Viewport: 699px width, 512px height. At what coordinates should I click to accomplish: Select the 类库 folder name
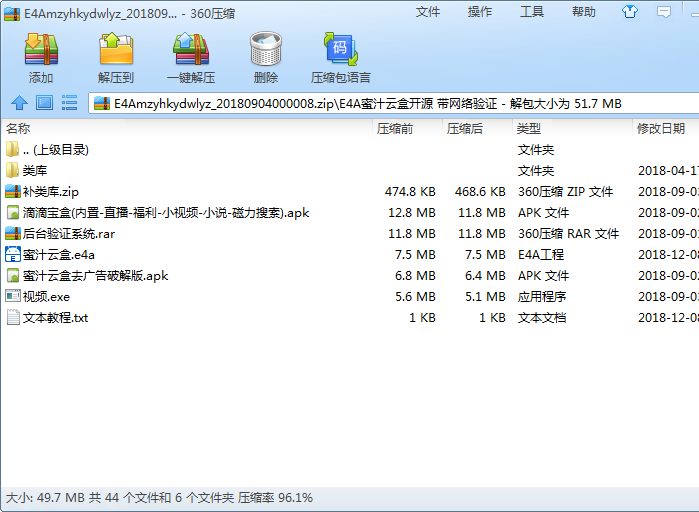[x=35, y=170]
